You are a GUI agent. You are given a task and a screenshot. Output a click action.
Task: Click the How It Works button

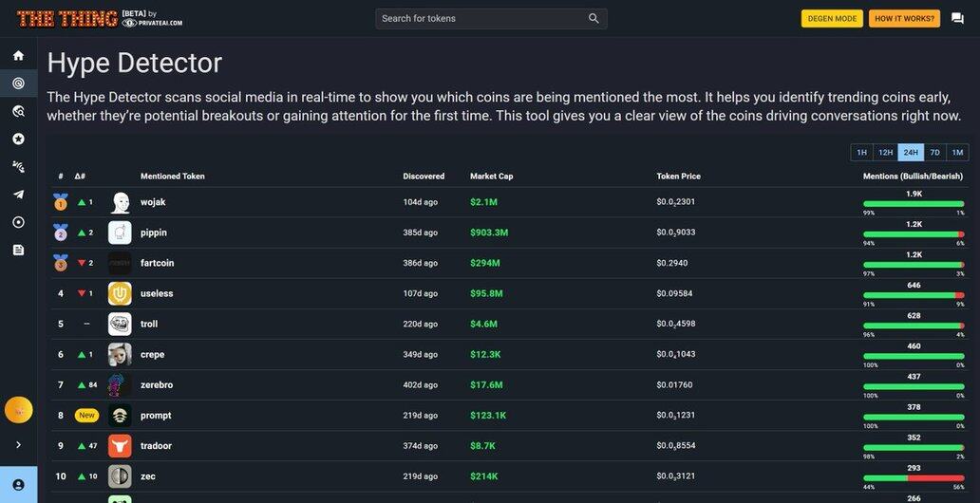pyautogui.click(x=904, y=18)
